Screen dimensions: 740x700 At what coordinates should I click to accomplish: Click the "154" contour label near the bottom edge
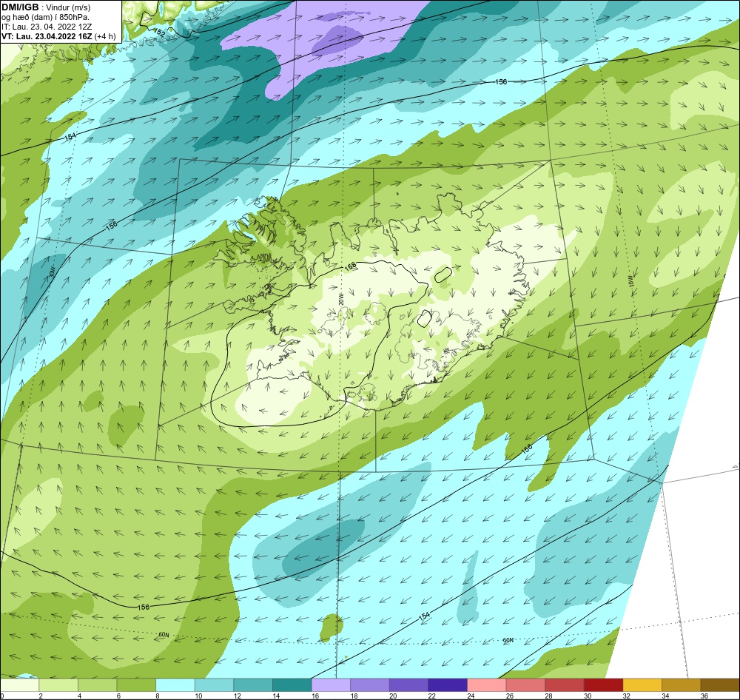[424, 616]
